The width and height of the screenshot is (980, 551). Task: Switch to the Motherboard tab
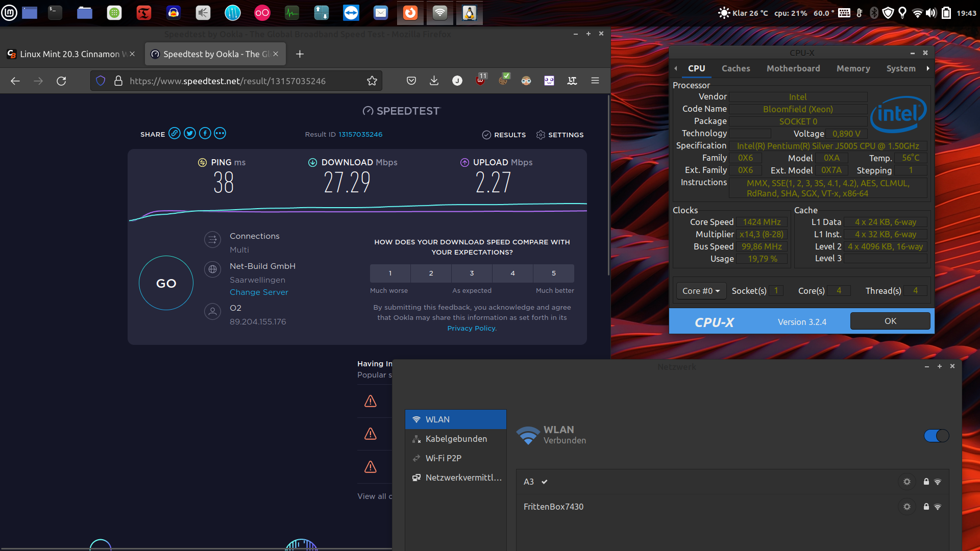click(x=793, y=68)
